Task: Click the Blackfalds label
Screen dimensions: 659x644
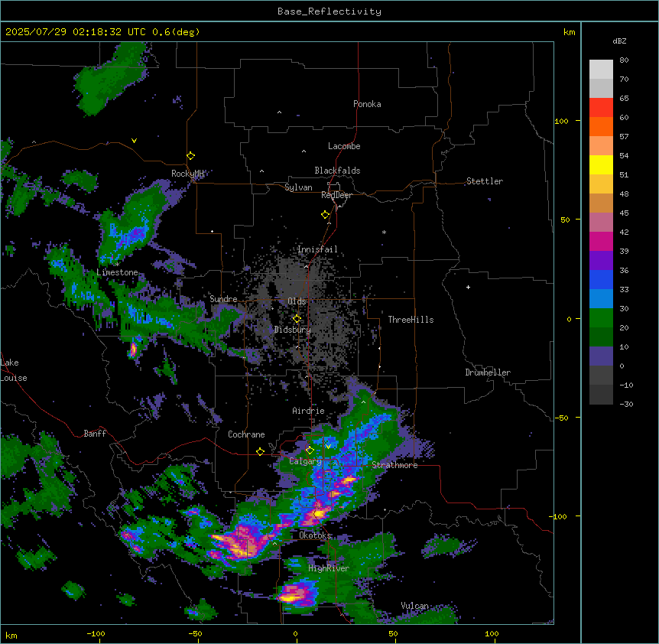Action: (x=337, y=171)
